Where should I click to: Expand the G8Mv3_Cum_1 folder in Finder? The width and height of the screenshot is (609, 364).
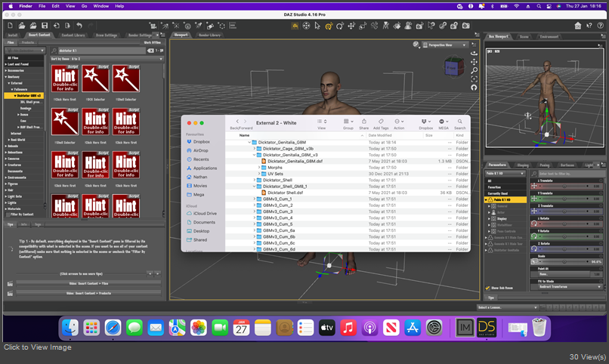pos(255,199)
